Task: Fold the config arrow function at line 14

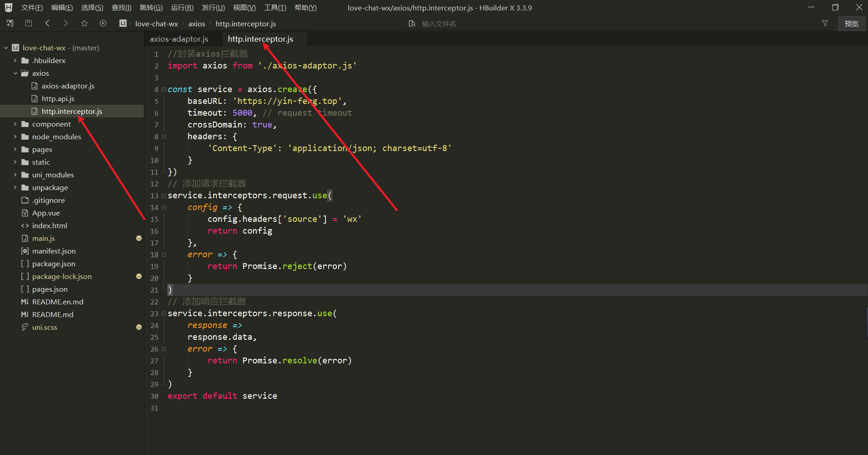Action: tap(163, 207)
